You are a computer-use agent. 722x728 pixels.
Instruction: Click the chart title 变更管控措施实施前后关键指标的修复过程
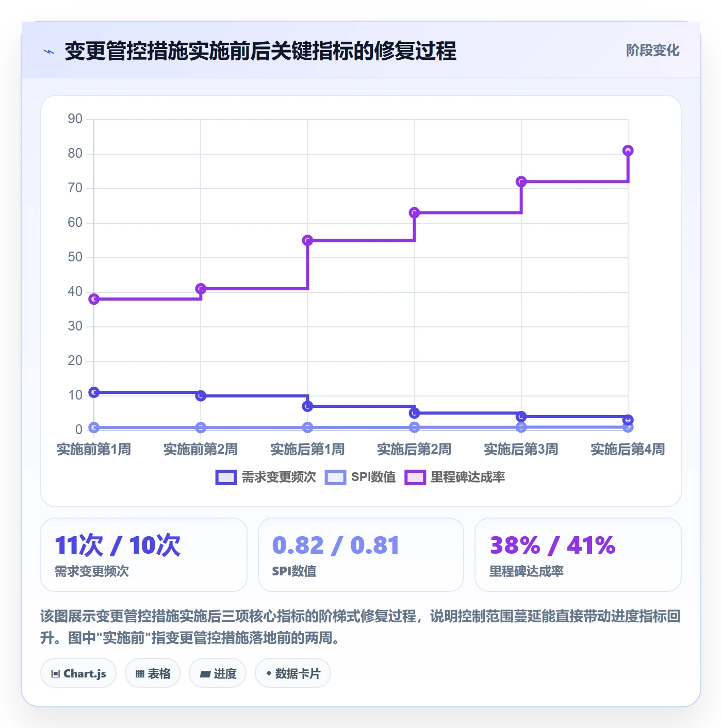[260, 51]
